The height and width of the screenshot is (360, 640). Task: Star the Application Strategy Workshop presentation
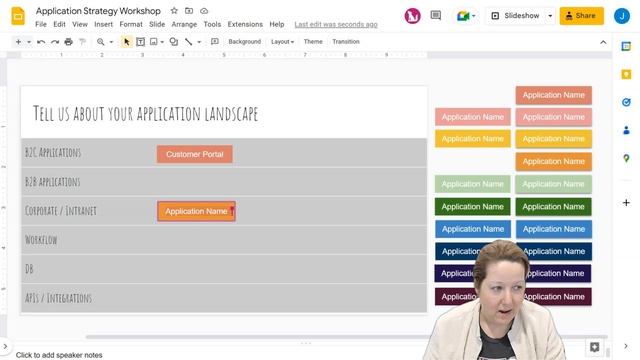point(174,11)
